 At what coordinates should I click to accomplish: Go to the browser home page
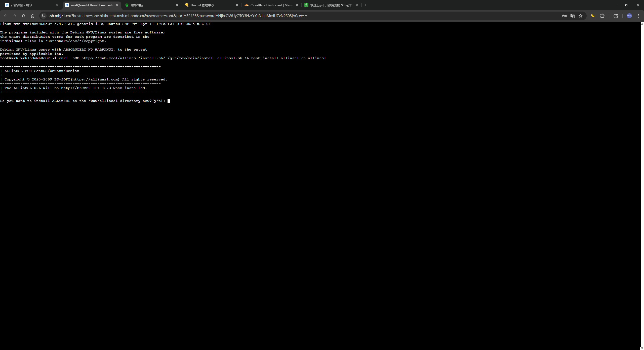(33, 16)
